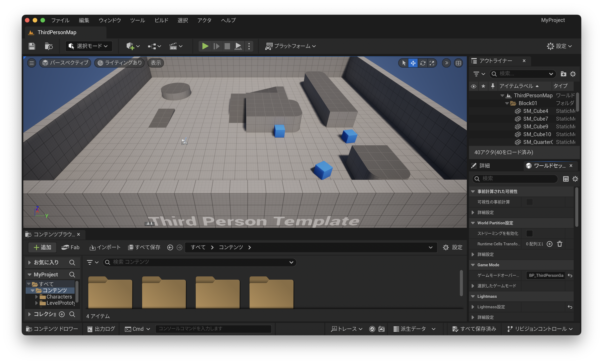
Task: Open the Content Browser toolbar icon
Action: 49,46
